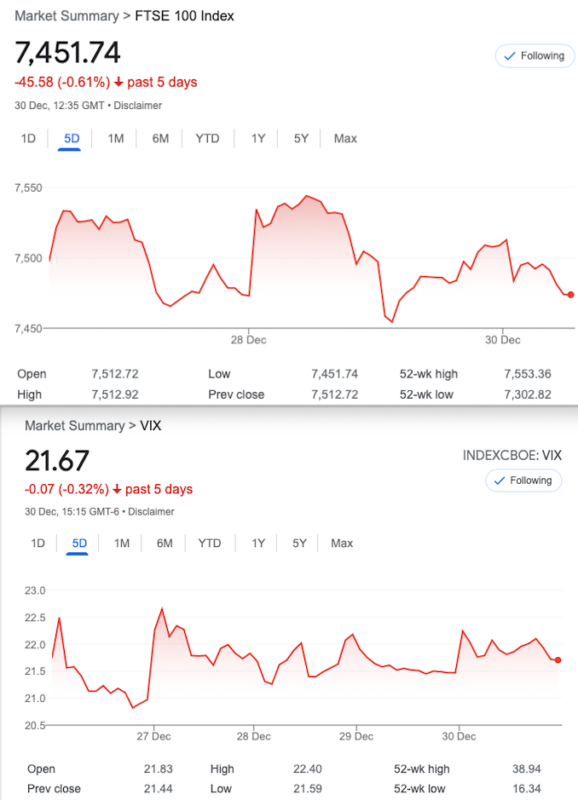Show VIX 6M range
The height and width of the screenshot is (800, 578).
[164, 543]
